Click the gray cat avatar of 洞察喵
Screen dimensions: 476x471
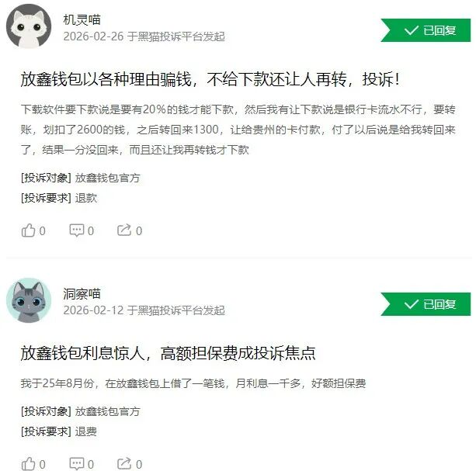29,300
